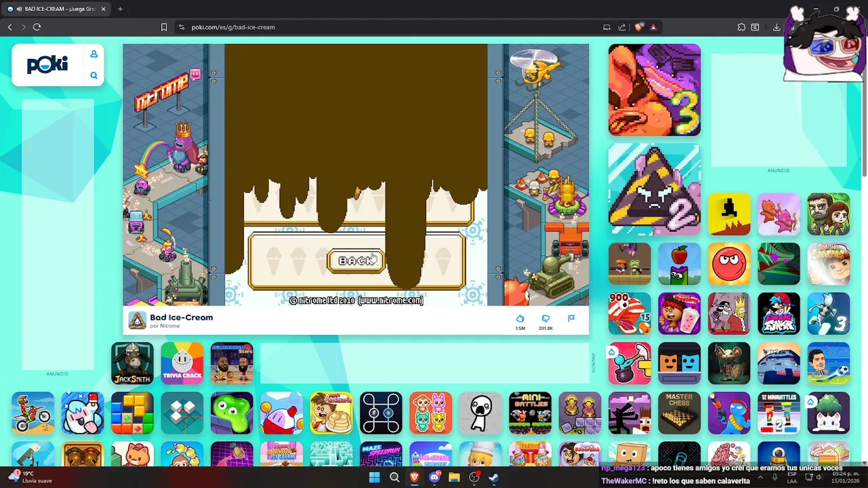The height and width of the screenshot is (488, 868).
Task: Open the milkshake girl game thumbnail
Action: click(679, 313)
